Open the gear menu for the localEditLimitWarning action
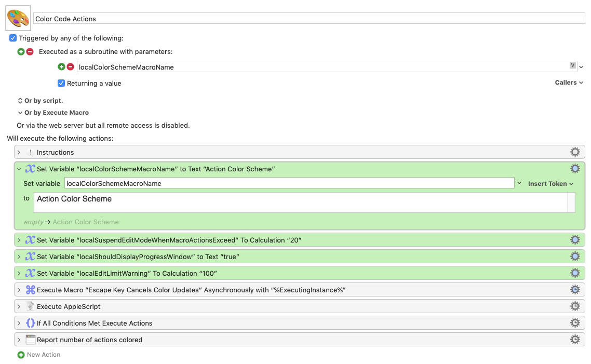Viewport: 591px width, 364px height. pos(575,273)
